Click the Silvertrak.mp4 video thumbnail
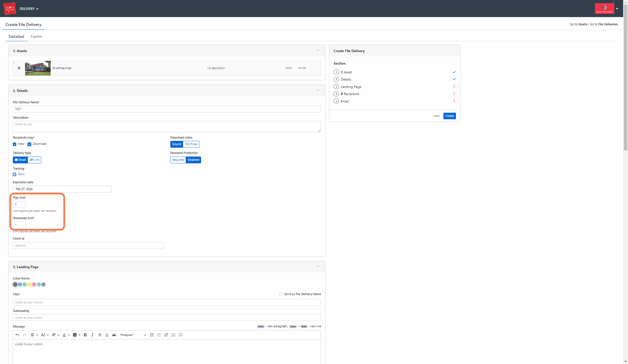Screen dimensions: 628x364 38,68
